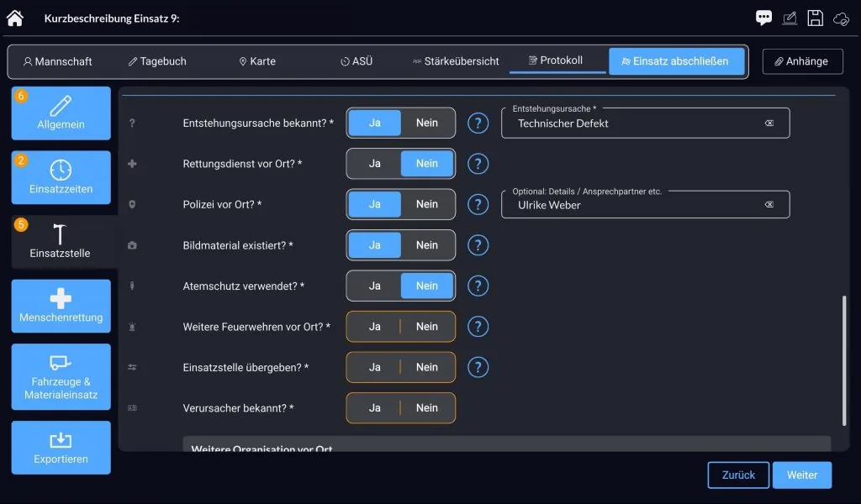The image size is (861, 504).
Task: Set Rettungsdienst vor Ort to Ja
Action: (x=374, y=164)
